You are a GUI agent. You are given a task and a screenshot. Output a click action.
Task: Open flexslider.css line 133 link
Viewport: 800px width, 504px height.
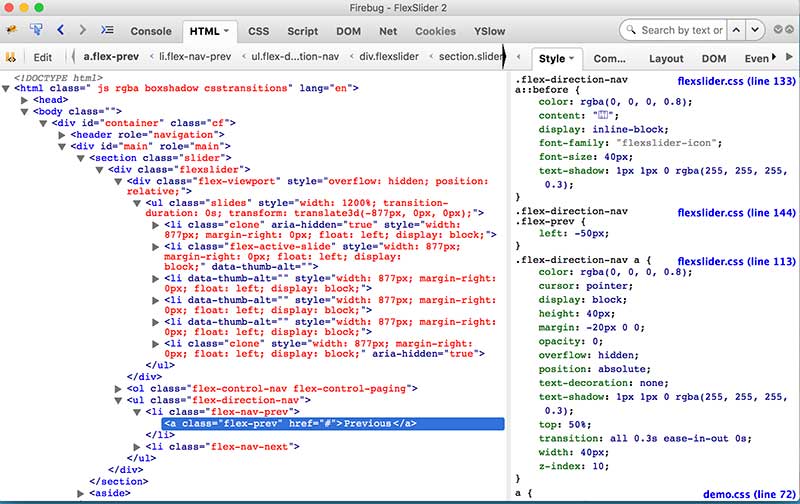coord(736,79)
